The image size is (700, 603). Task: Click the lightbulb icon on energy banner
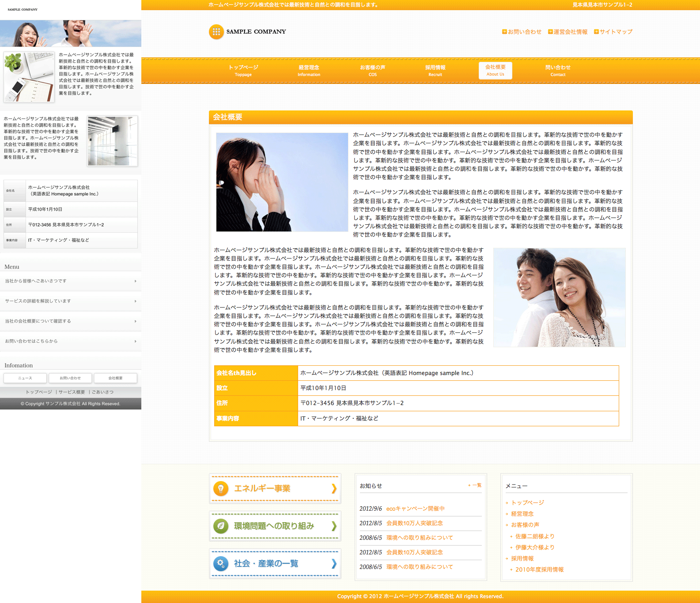coord(221,489)
